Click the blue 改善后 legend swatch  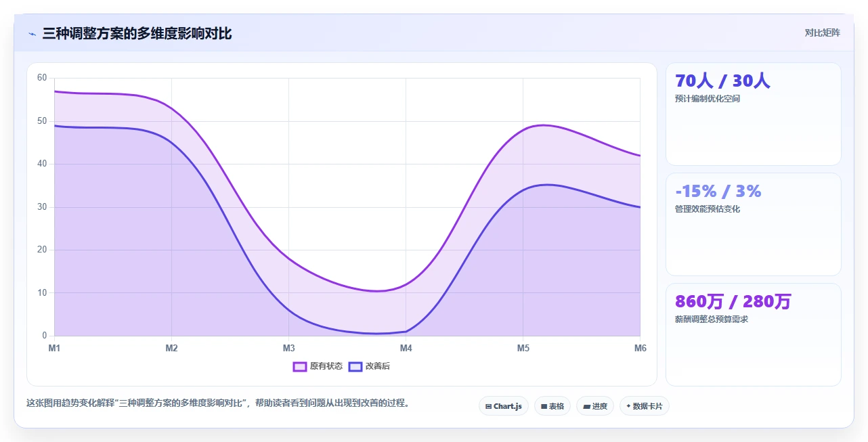(355, 366)
